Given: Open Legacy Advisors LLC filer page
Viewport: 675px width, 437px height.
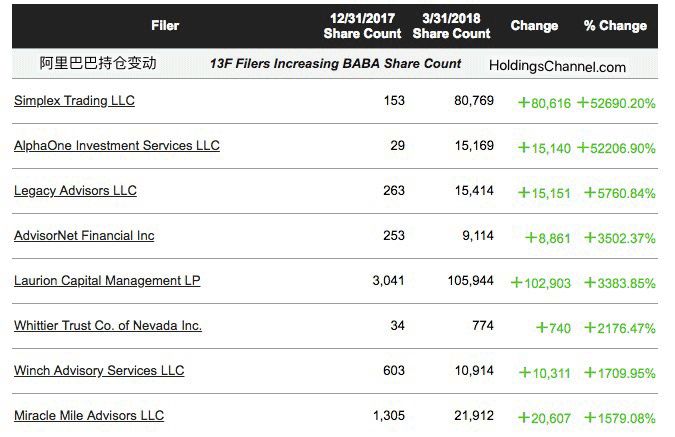Looking at the screenshot, I should click(x=75, y=191).
